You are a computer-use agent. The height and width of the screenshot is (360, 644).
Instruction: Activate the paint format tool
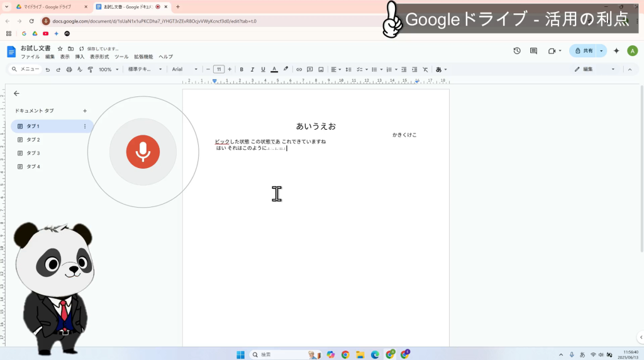click(91, 69)
